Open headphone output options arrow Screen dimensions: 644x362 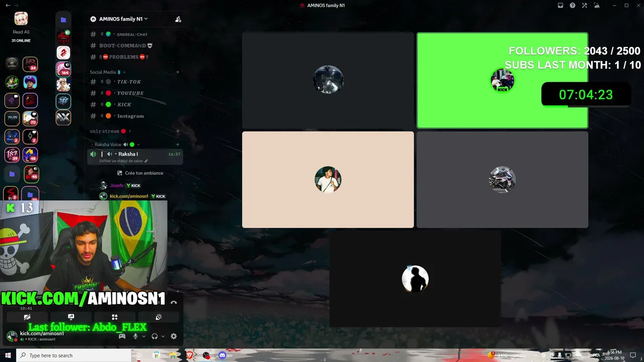click(163, 336)
